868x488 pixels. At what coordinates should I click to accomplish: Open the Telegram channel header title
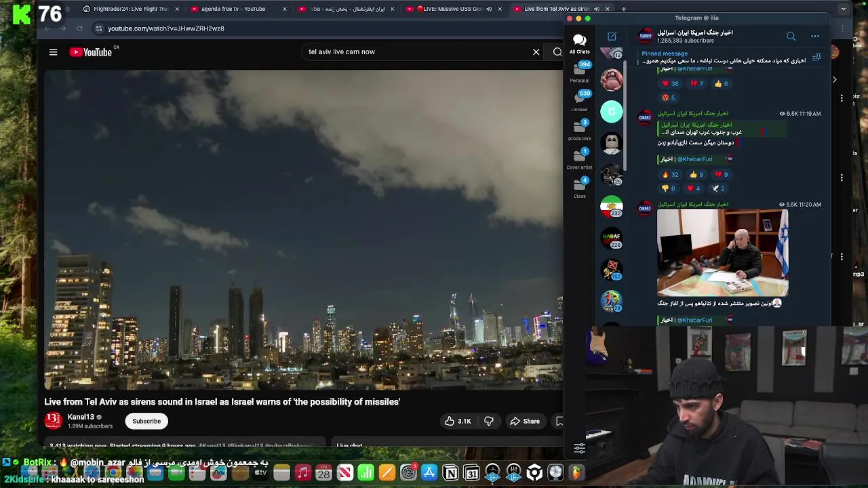[694, 33]
